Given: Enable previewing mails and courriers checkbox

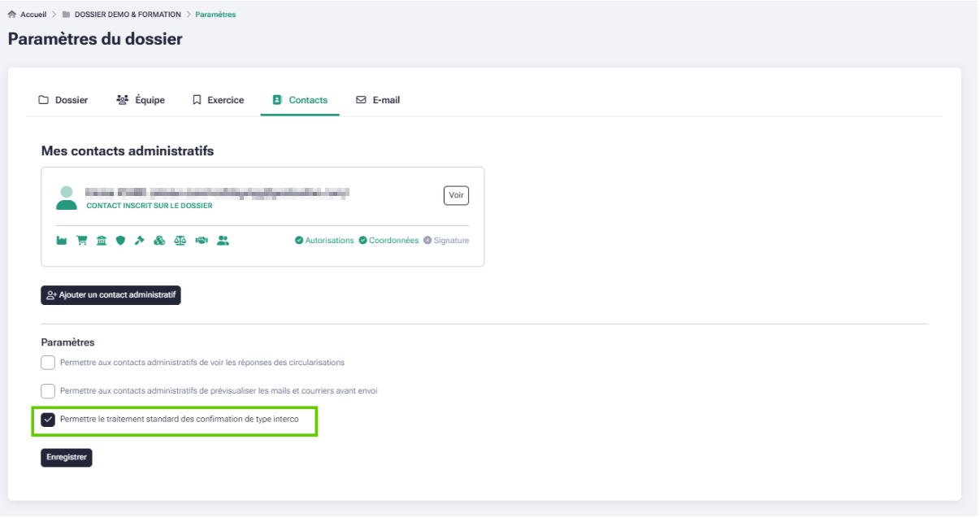Looking at the screenshot, I should click(x=48, y=391).
